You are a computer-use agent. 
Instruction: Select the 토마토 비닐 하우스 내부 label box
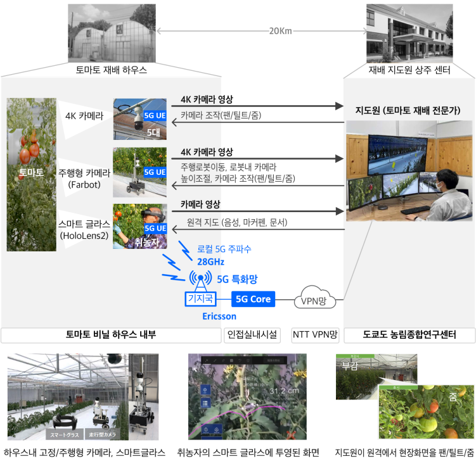pyautogui.click(x=111, y=335)
